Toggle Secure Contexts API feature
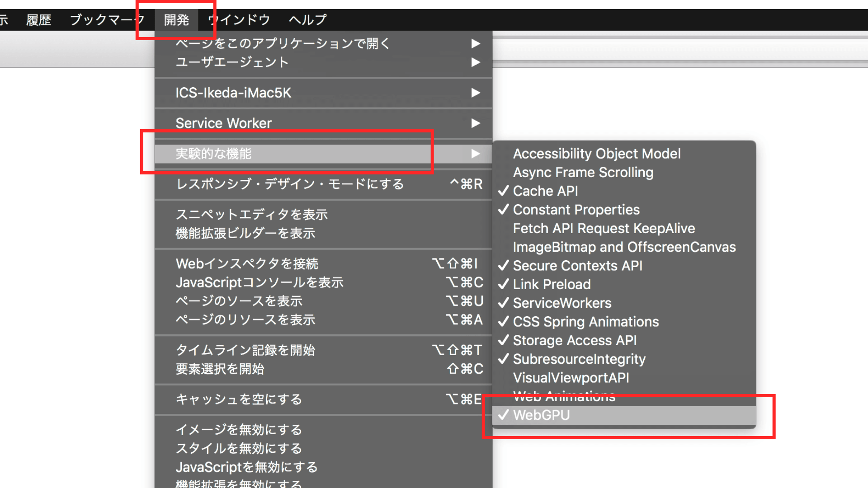Screen dimensions: 868x488 pyautogui.click(x=577, y=266)
